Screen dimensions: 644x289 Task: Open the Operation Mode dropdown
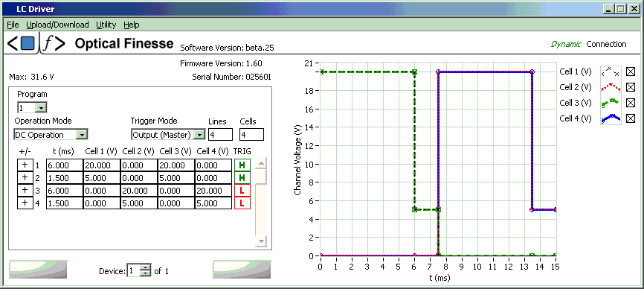[82, 134]
